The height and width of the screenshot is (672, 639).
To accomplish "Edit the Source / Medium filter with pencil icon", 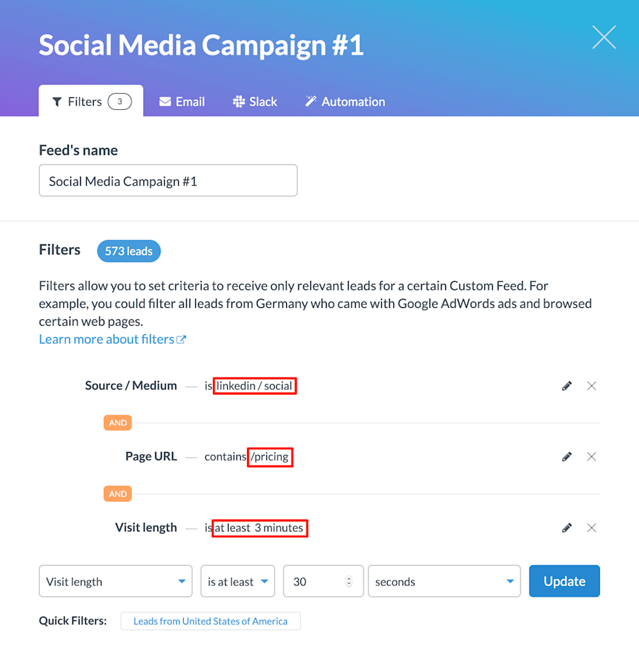I will pyautogui.click(x=567, y=385).
